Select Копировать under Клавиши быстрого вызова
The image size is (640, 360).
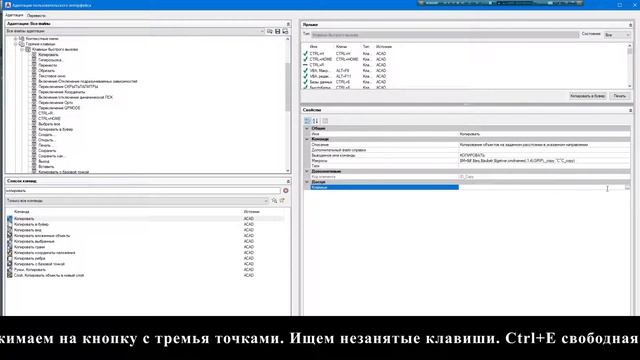pyautogui.click(x=48, y=55)
